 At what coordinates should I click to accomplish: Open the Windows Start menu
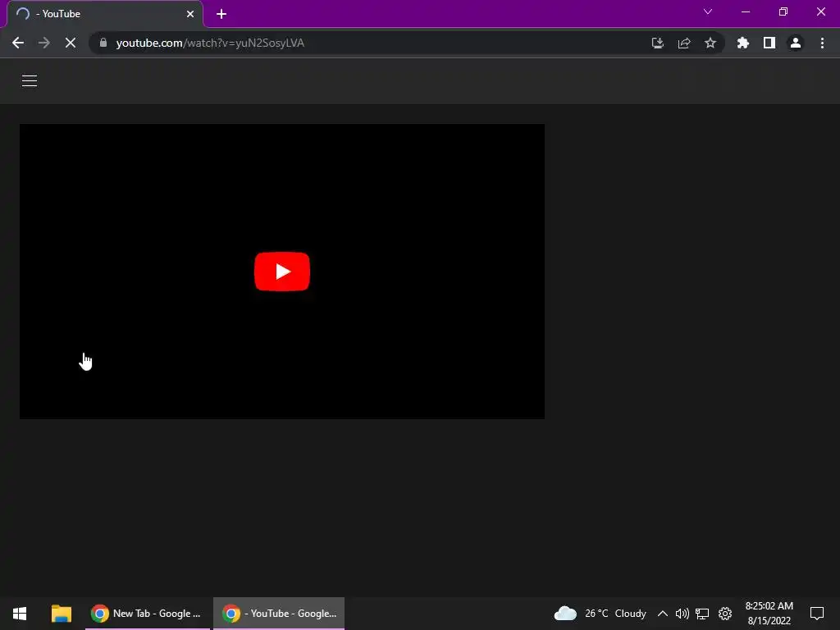[x=20, y=614]
